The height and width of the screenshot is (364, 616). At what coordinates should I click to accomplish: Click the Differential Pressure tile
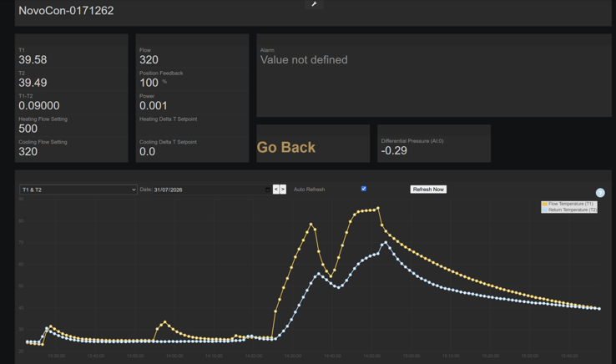[x=434, y=144]
